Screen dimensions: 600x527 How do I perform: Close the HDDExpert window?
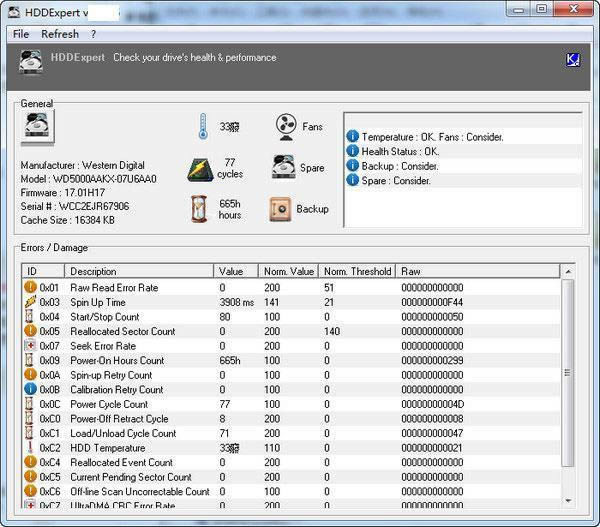(573, 9)
